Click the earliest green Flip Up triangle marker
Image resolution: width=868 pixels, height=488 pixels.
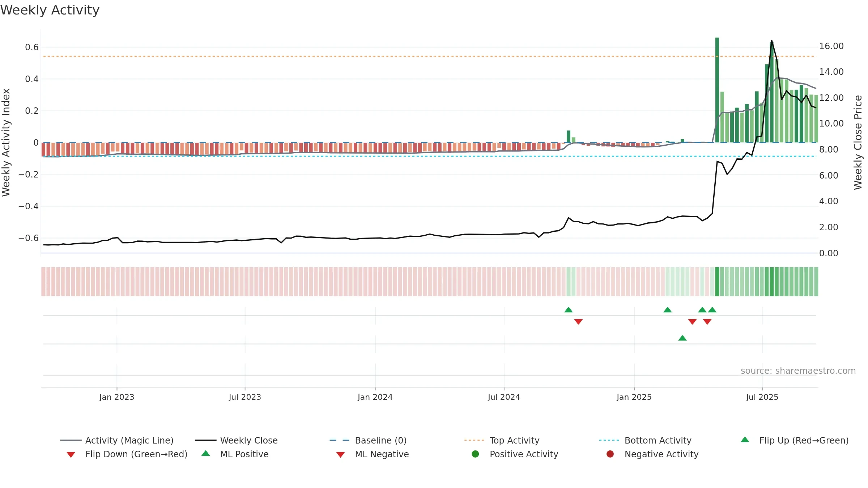pyautogui.click(x=569, y=310)
